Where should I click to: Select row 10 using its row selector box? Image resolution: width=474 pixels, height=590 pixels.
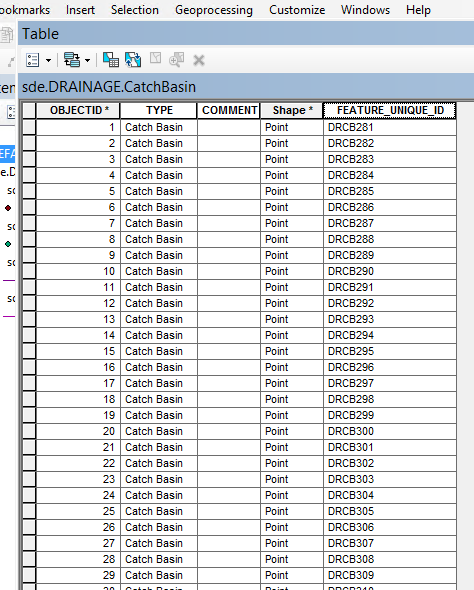click(29, 271)
